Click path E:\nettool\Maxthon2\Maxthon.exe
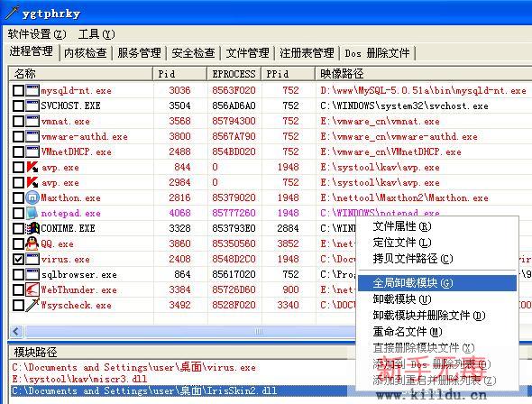This screenshot has width=532, height=404. (x=404, y=197)
